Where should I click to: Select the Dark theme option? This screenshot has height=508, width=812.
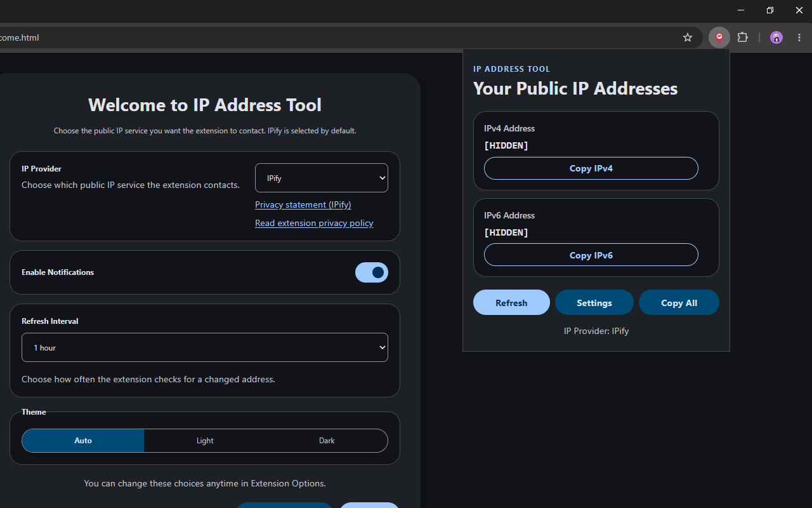(x=327, y=441)
